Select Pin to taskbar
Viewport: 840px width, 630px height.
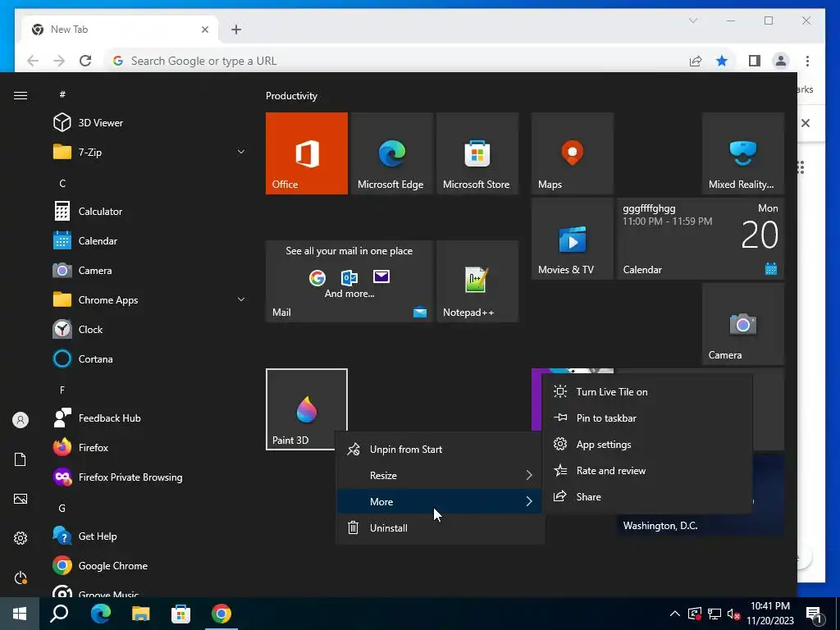coord(648,418)
